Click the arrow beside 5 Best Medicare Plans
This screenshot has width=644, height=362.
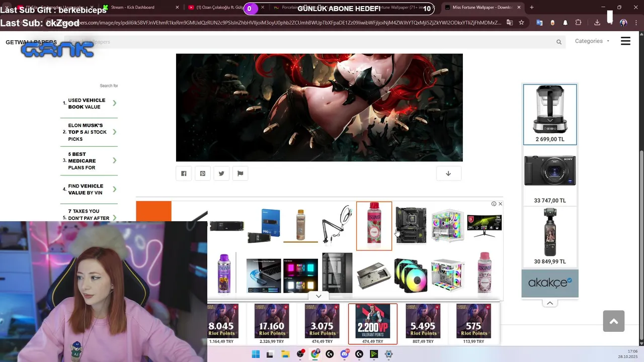pos(115,161)
